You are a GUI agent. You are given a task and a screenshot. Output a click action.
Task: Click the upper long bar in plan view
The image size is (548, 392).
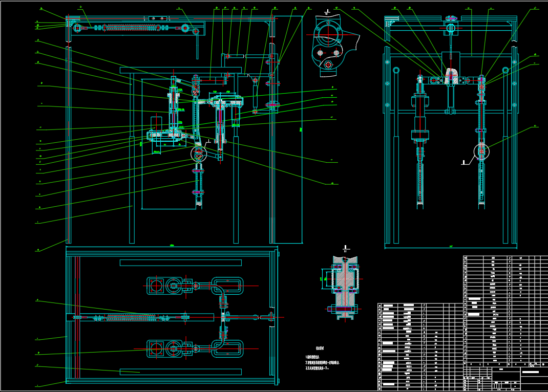(180, 263)
